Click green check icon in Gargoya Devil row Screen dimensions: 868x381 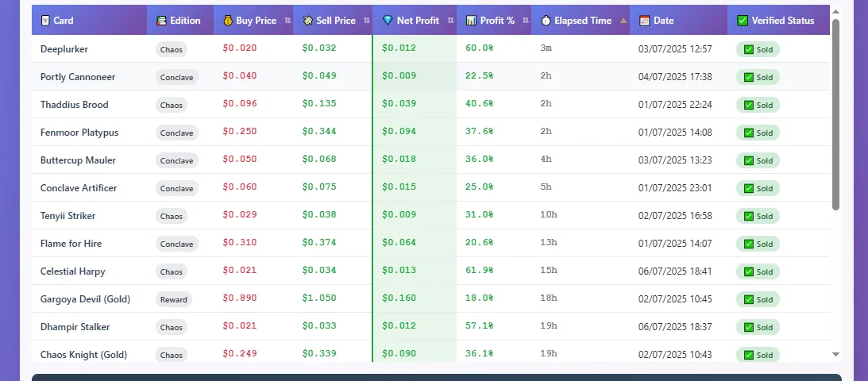click(748, 299)
